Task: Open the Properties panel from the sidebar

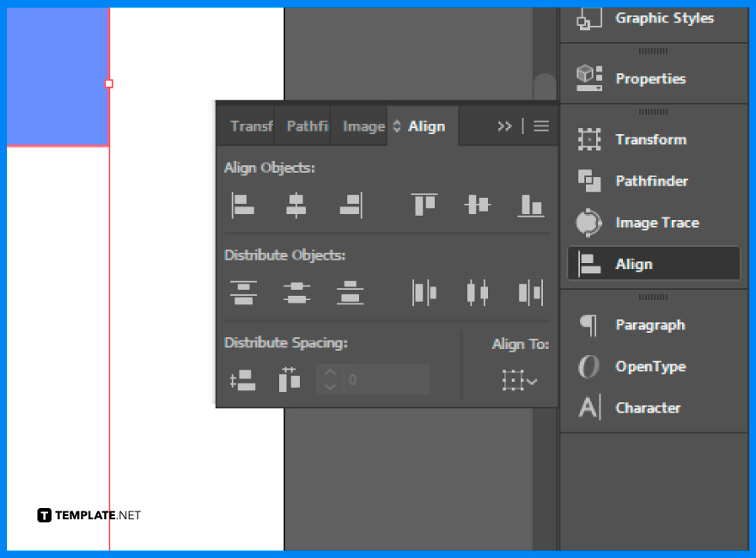Action: click(649, 78)
